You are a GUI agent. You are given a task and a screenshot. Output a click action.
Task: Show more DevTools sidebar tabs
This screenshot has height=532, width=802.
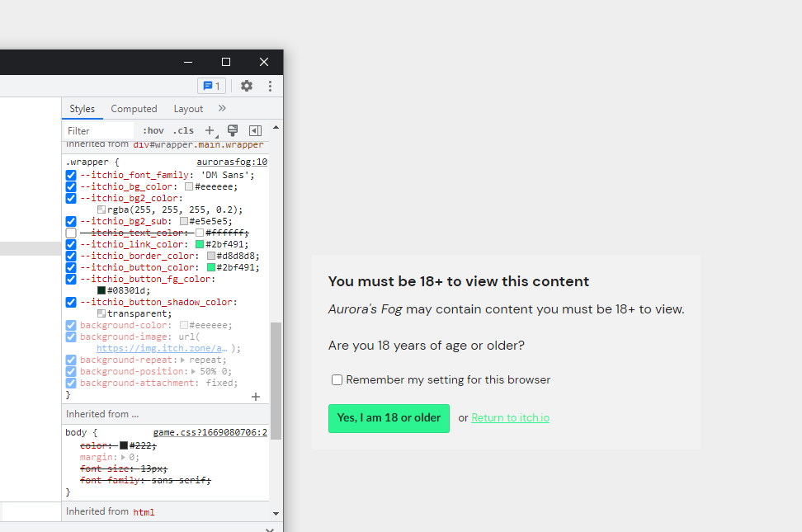(222, 108)
